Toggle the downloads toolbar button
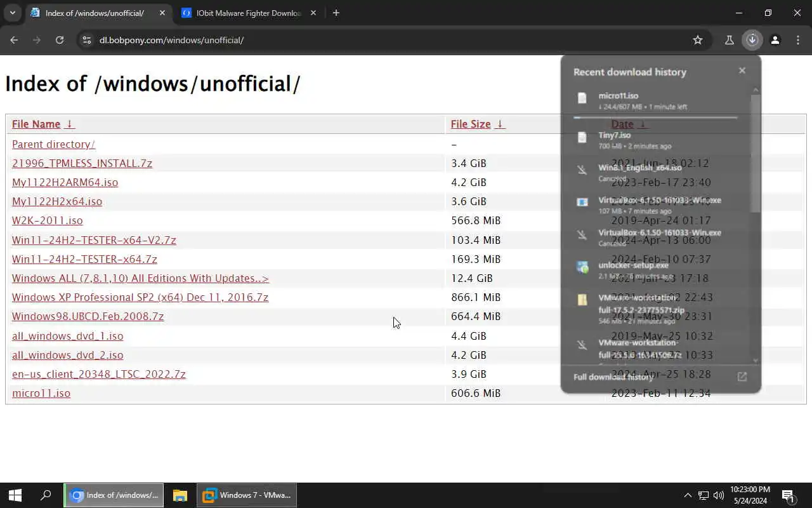This screenshot has height=508, width=812. (x=752, y=40)
